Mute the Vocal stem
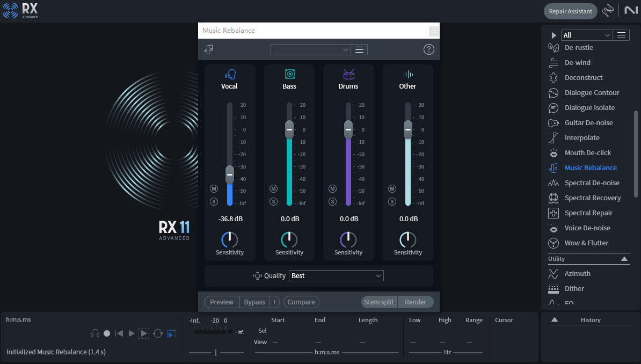Viewport: 641px width, 364px height. tap(214, 189)
